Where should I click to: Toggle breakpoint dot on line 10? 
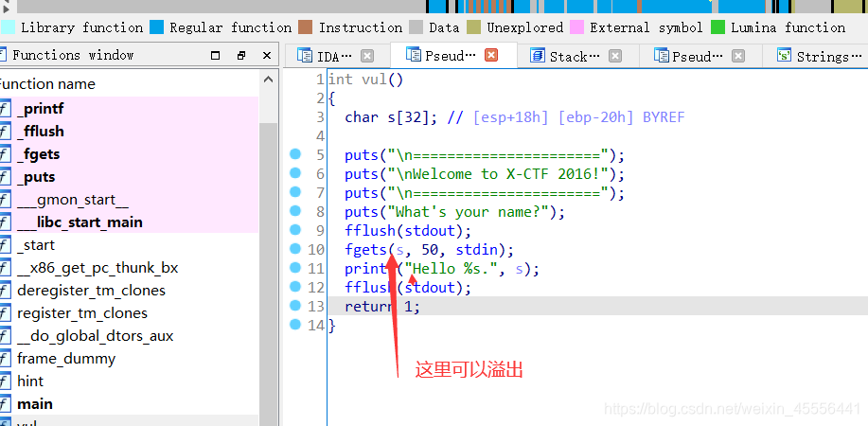tap(295, 248)
